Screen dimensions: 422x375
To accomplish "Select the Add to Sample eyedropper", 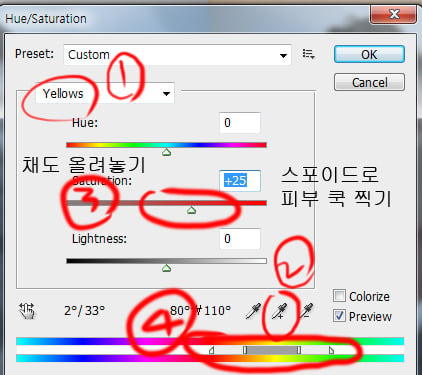I will (279, 311).
